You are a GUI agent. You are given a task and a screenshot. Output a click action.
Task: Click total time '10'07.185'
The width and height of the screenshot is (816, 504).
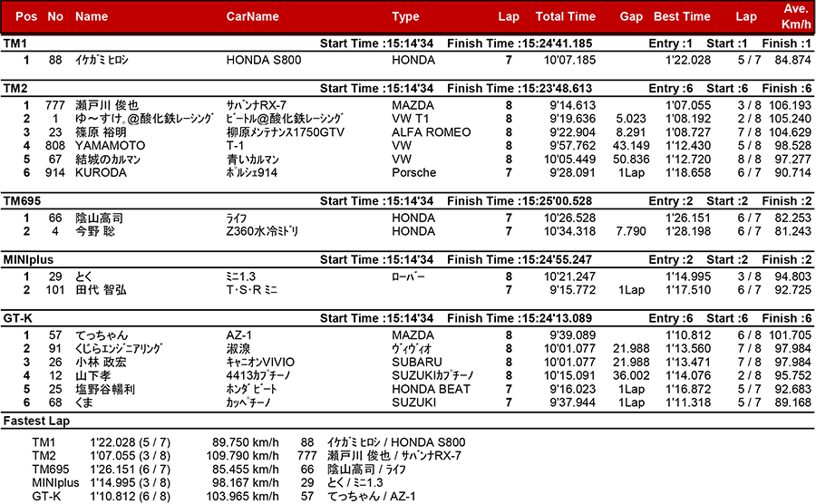(570, 61)
